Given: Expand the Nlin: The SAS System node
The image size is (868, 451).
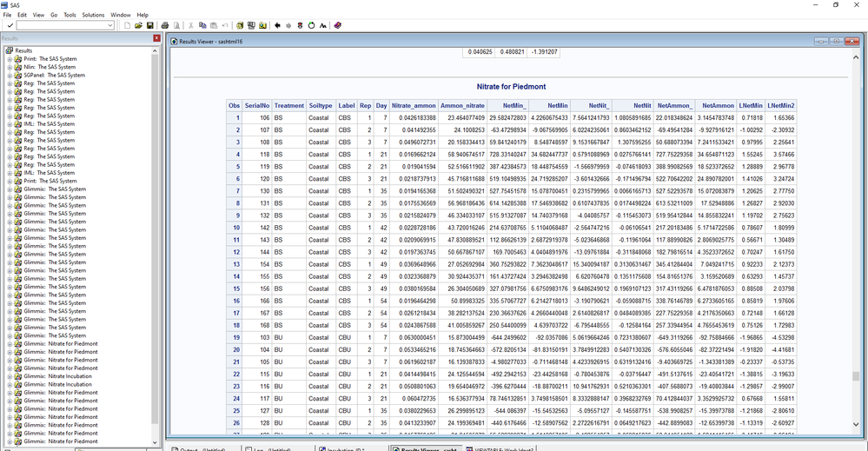Looking at the screenshot, I should 10,67.
